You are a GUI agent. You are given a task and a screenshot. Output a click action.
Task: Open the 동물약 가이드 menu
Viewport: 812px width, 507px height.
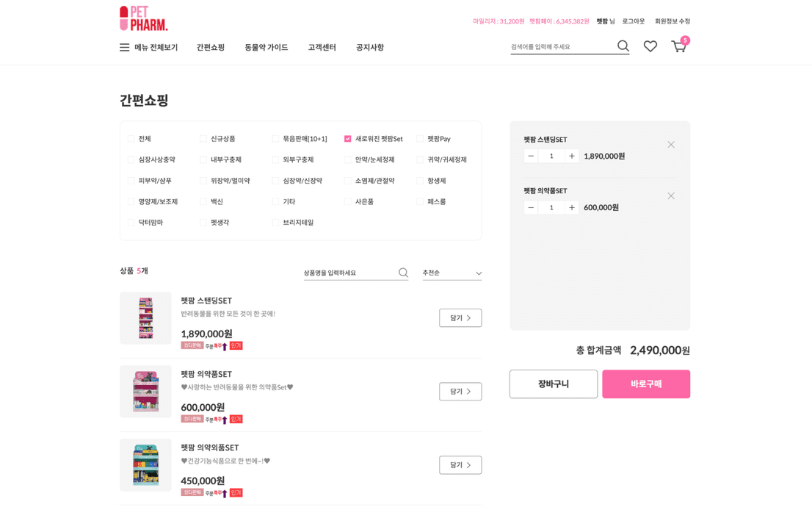pos(267,47)
